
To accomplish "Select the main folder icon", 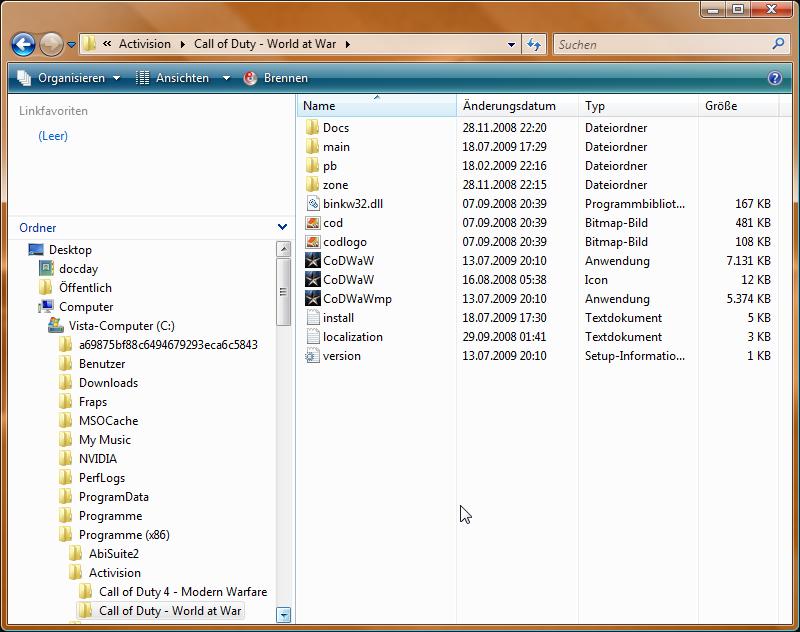I will [312, 147].
